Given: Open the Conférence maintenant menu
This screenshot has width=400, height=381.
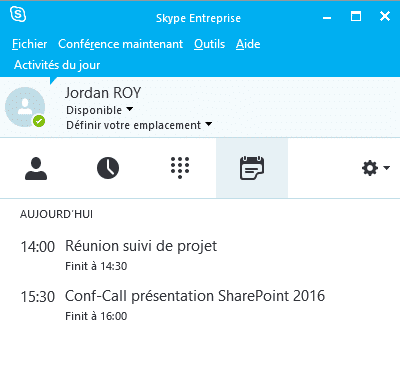Looking at the screenshot, I should tap(120, 44).
